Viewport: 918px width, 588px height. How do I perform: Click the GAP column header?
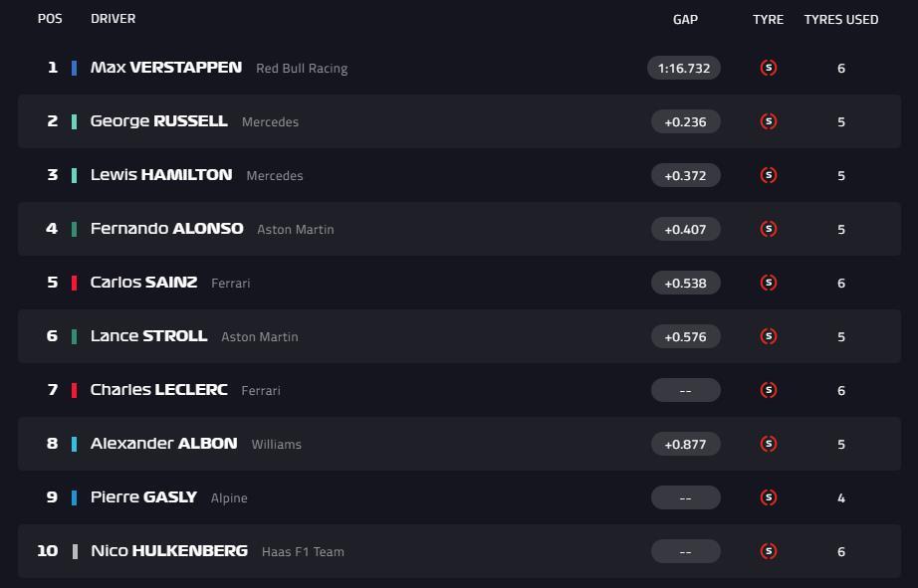pos(685,19)
